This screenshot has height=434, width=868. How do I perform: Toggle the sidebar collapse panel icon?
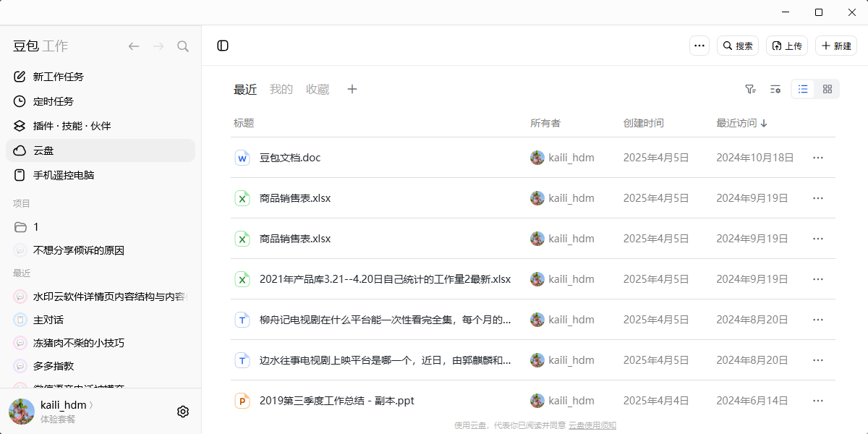pos(223,46)
